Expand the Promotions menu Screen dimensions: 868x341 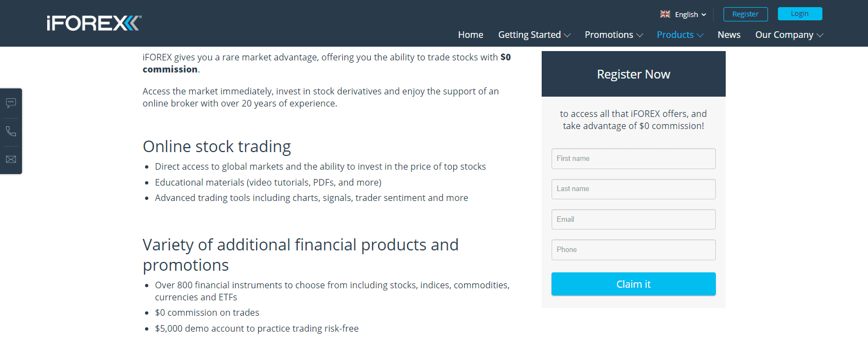[x=613, y=35]
